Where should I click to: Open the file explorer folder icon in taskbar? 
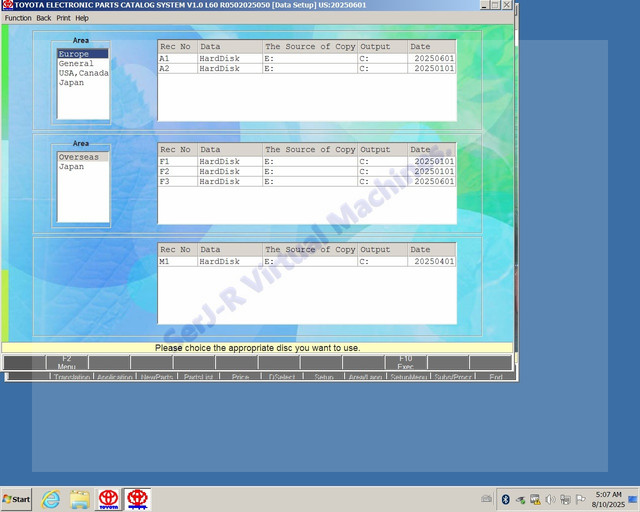tap(80, 499)
